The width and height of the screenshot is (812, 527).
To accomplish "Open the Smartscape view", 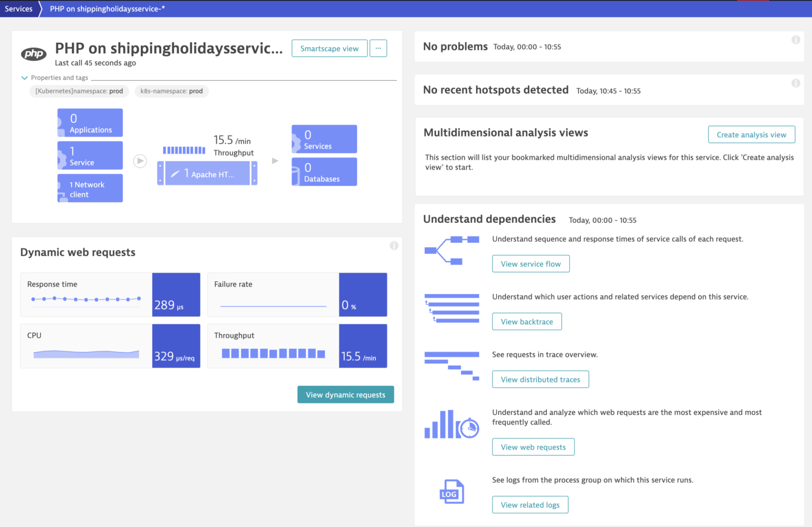I will (329, 48).
